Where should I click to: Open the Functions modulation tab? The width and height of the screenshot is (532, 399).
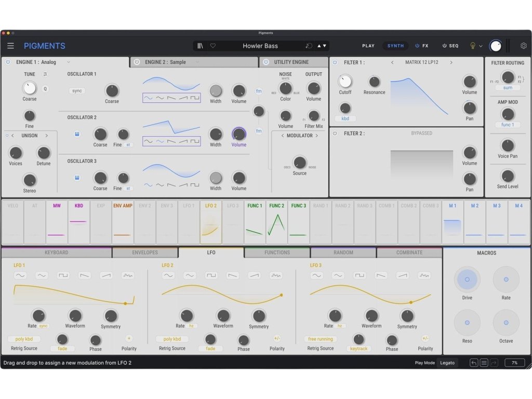pyautogui.click(x=277, y=252)
